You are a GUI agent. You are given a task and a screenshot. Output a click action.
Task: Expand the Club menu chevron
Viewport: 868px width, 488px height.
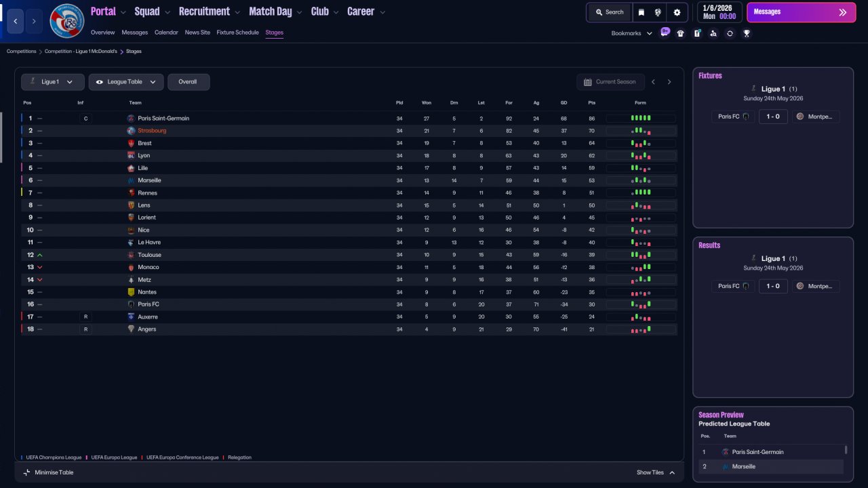pos(335,12)
